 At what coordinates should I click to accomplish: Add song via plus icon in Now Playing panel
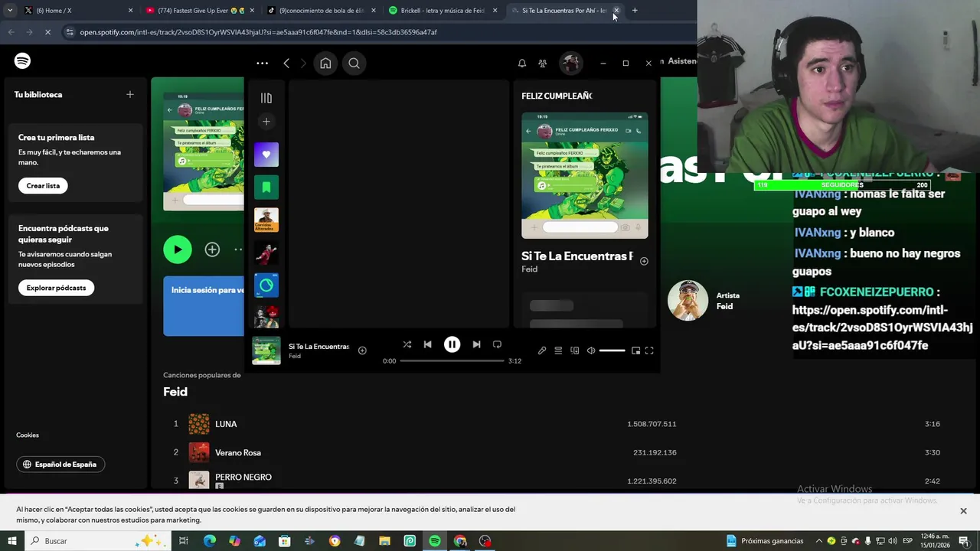click(644, 261)
